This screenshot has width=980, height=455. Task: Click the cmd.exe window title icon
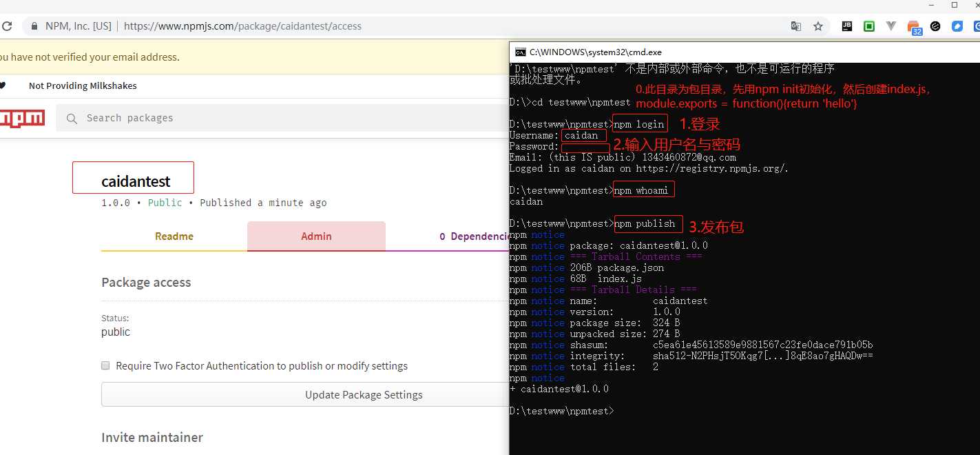point(521,52)
